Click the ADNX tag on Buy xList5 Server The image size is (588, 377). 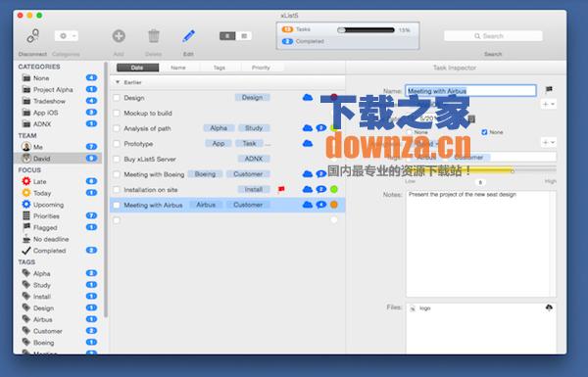tap(254, 159)
